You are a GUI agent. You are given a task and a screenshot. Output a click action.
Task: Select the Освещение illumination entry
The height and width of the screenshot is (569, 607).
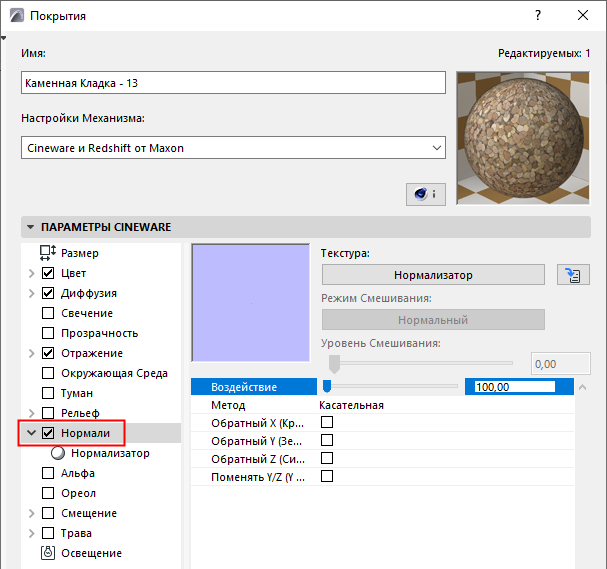pos(91,553)
